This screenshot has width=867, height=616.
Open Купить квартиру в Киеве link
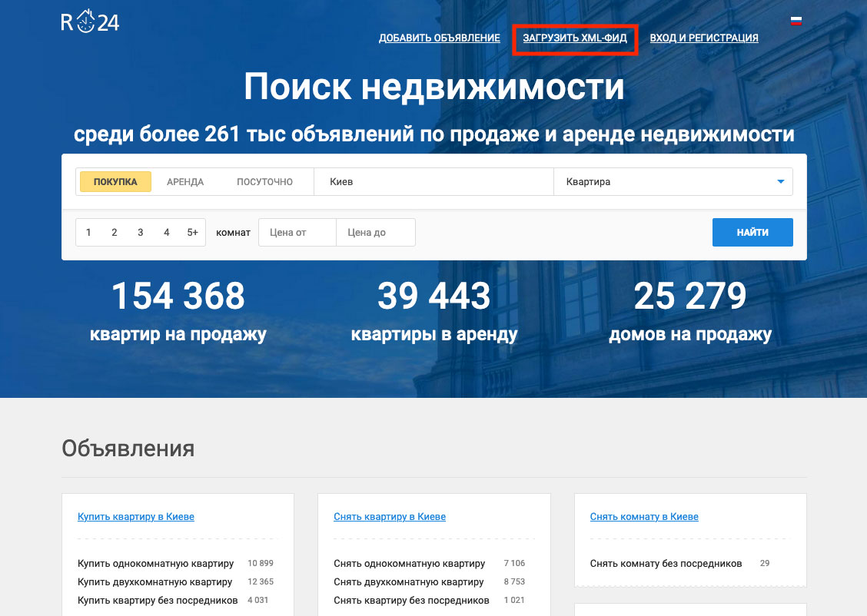pos(136,517)
